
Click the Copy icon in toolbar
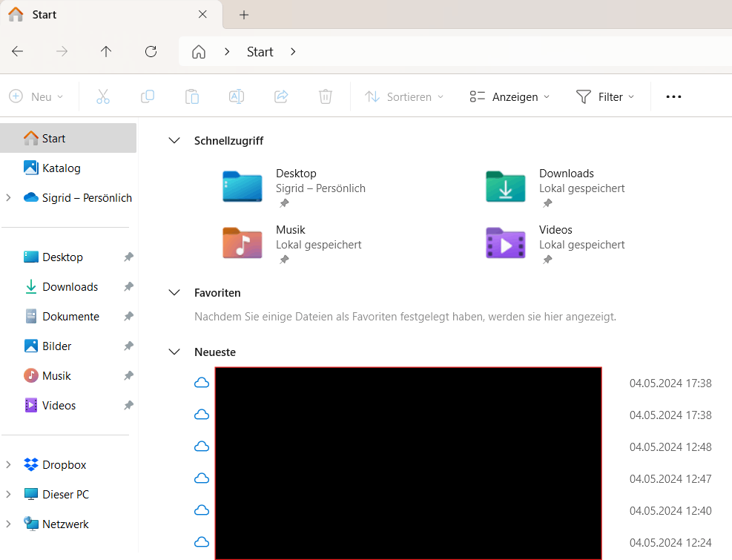coord(148,96)
